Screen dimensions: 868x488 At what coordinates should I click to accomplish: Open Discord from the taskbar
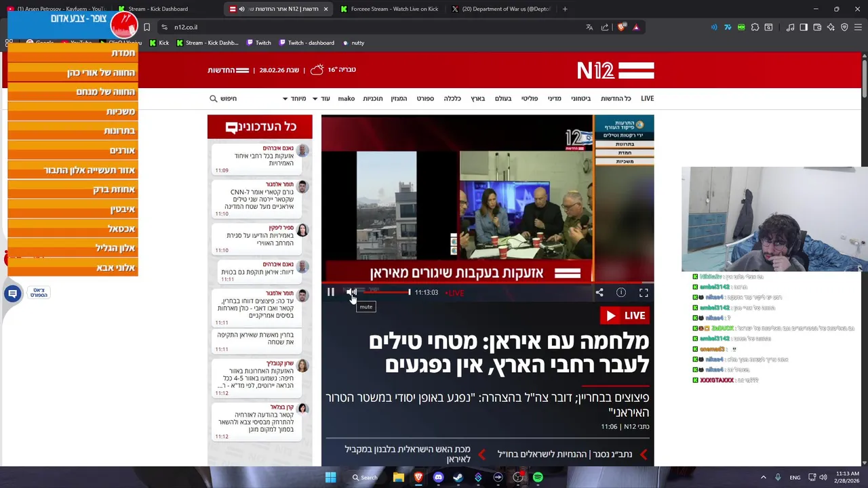[438, 477]
